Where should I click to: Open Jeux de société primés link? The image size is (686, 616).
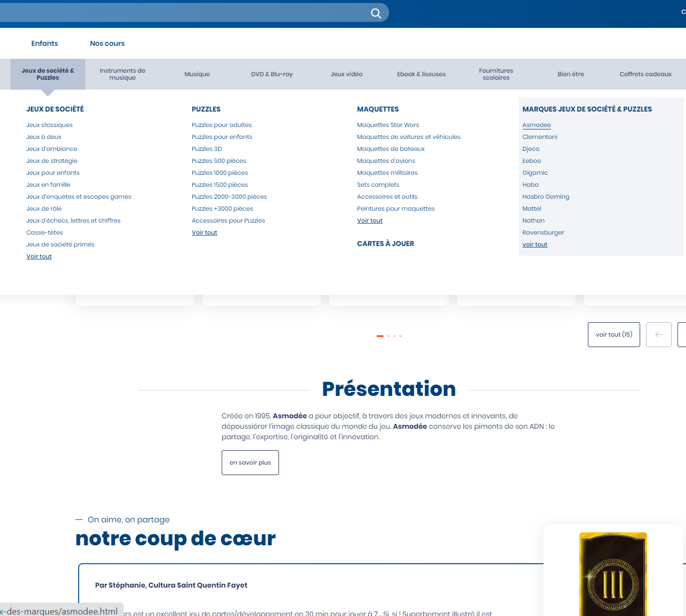(60, 245)
